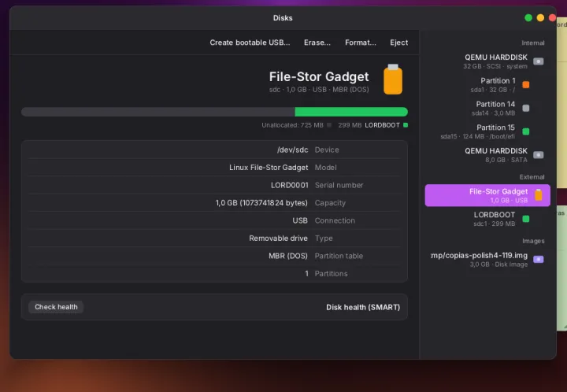Click the green window control button
567x392 pixels.
coord(528,17)
